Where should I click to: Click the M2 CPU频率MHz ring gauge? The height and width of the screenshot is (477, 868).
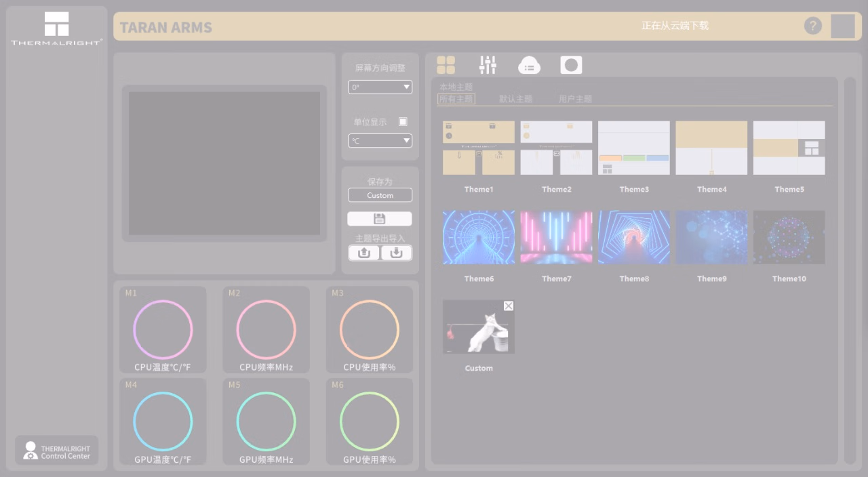click(x=267, y=330)
